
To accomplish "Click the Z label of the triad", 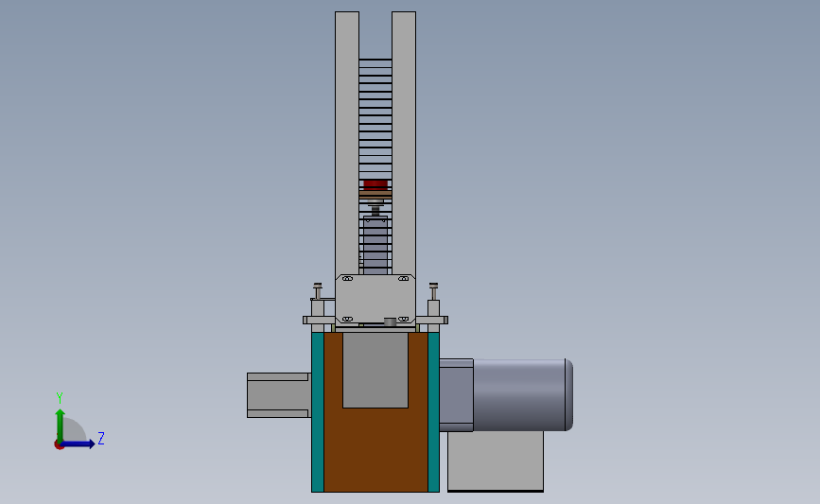I will [x=101, y=438].
